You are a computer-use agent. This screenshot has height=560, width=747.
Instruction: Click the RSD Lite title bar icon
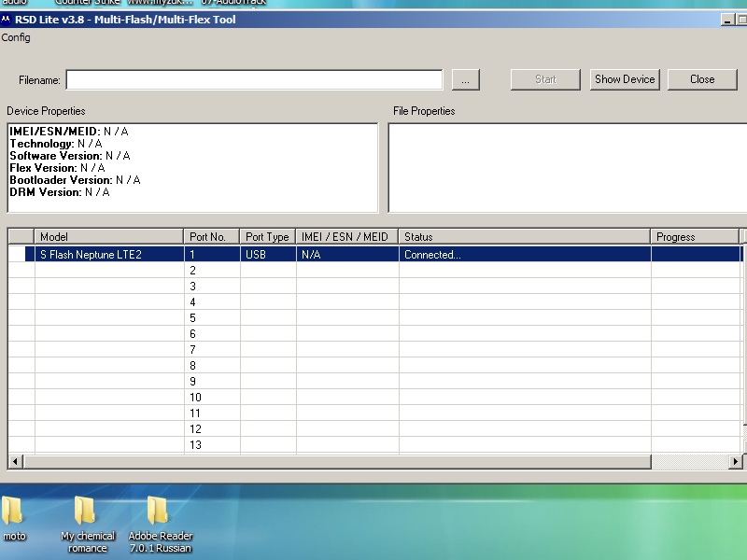[x=6, y=20]
